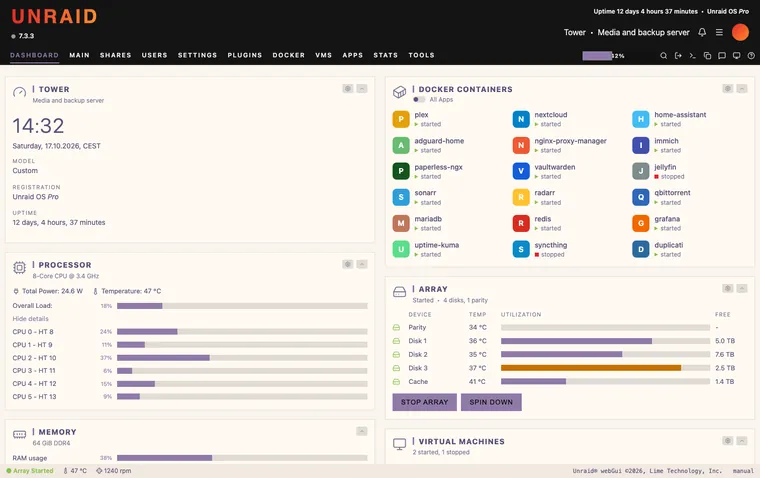
Task: Collapse the Docker Containers tile
Action: [742, 89]
